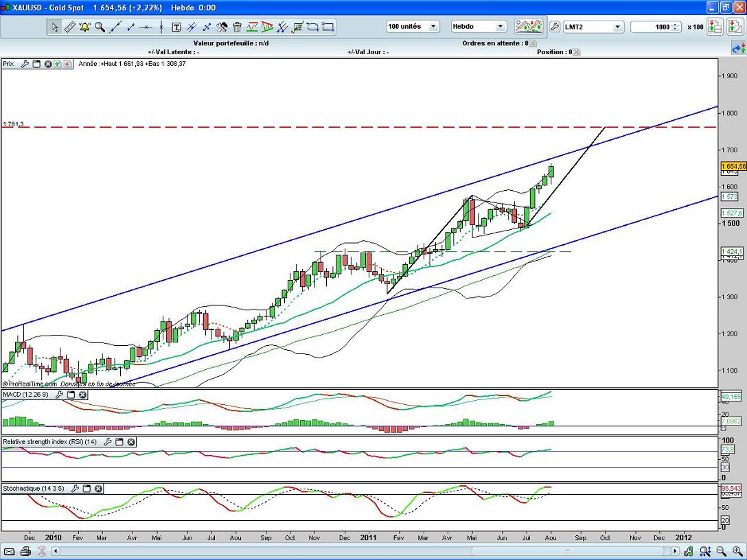Select the text annotation tool
This screenshot has height=560, width=747.
(176, 27)
